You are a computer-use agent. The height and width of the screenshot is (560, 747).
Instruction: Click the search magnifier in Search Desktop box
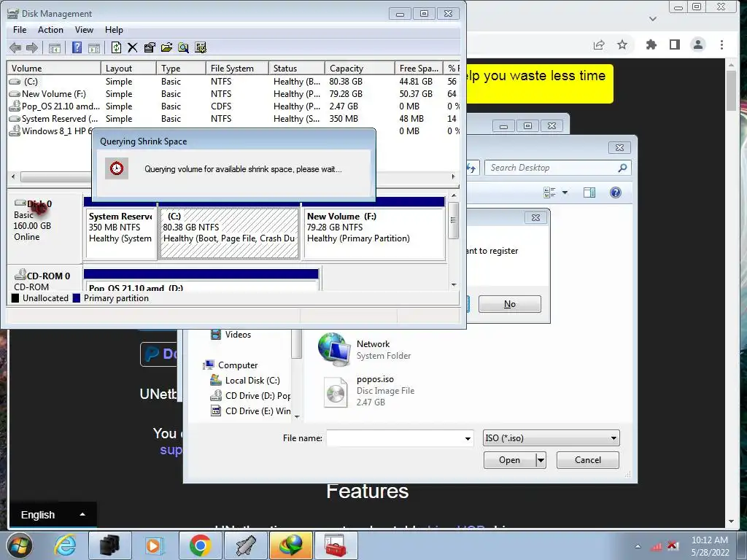click(x=622, y=168)
